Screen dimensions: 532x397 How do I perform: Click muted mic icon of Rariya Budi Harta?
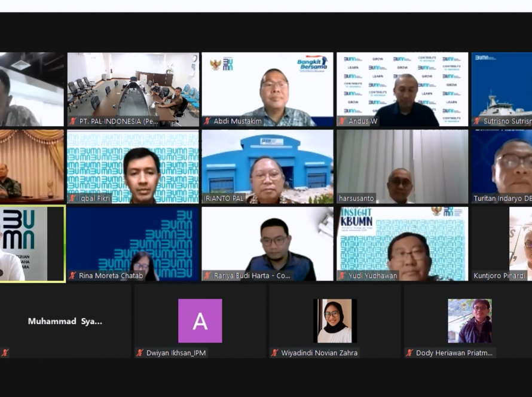pos(207,276)
